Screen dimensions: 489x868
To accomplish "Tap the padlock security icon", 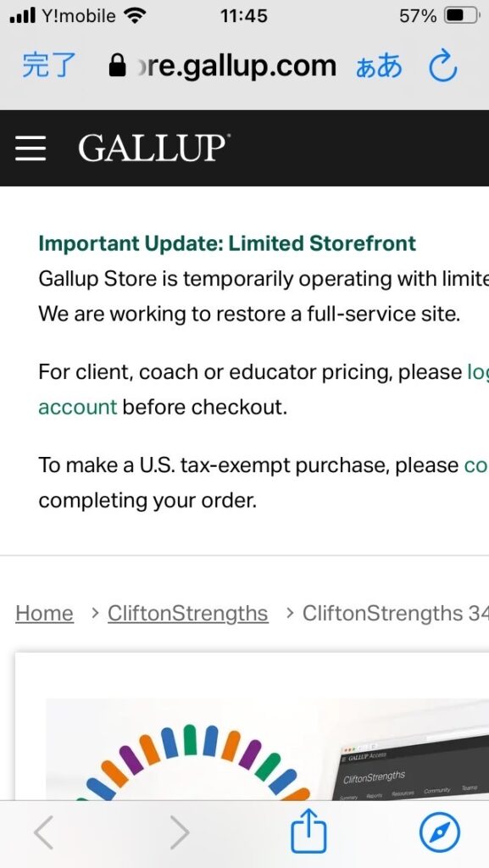I will [117, 65].
